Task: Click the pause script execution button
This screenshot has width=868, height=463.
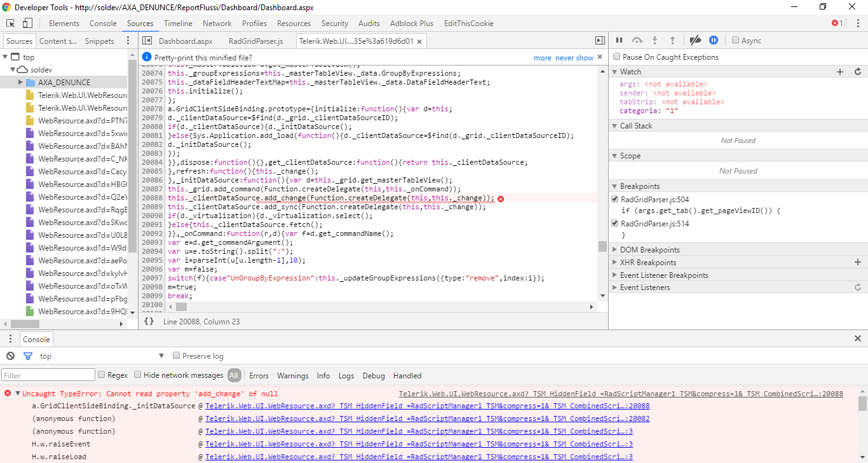Action: click(x=619, y=40)
